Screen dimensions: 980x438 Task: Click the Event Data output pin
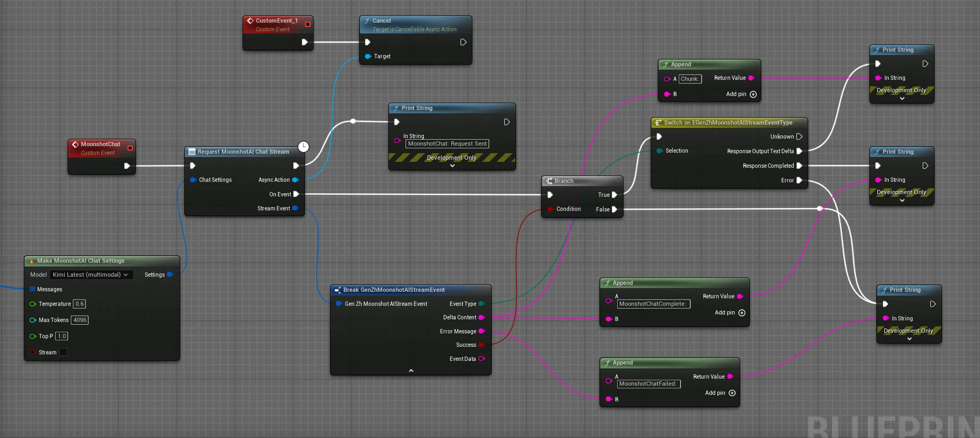click(x=482, y=359)
